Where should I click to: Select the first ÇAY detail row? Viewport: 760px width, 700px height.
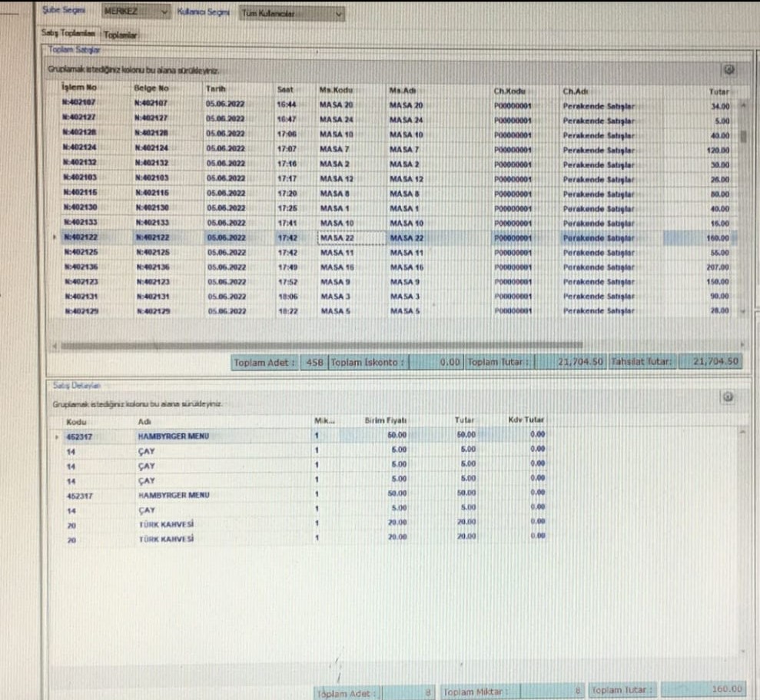click(x=304, y=451)
